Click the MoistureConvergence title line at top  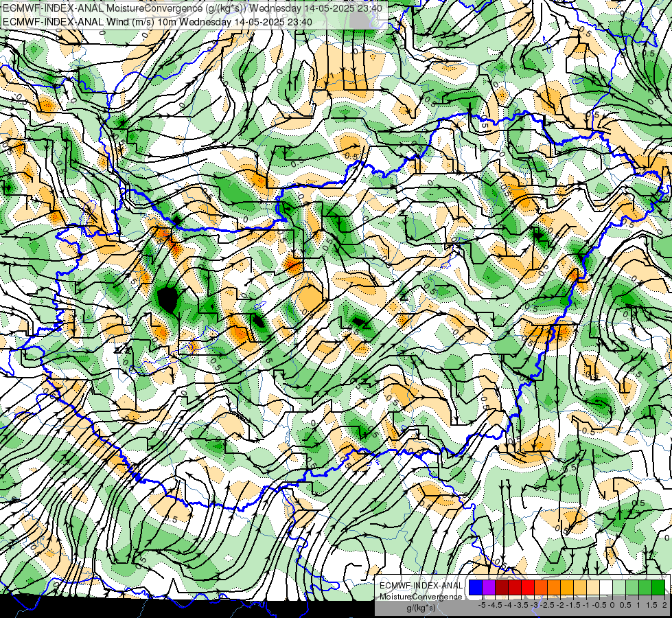tap(192, 8)
